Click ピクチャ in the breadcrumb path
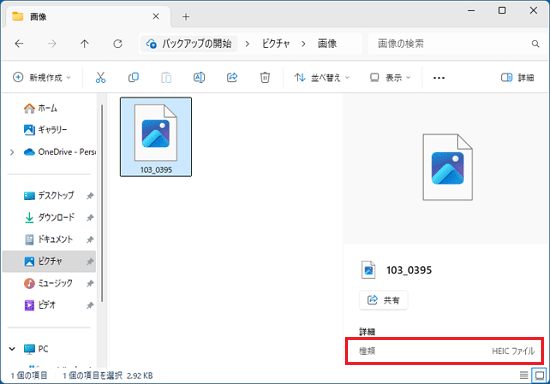This screenshot has width=550, height=384. coord(276,44)
